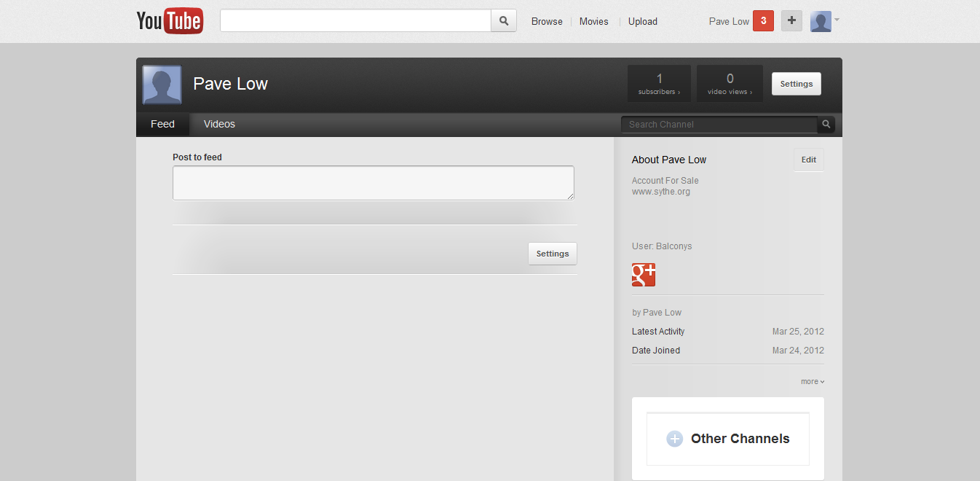Click the Pave Low username in header
This screenshot has height=481, width=980.
729,22
